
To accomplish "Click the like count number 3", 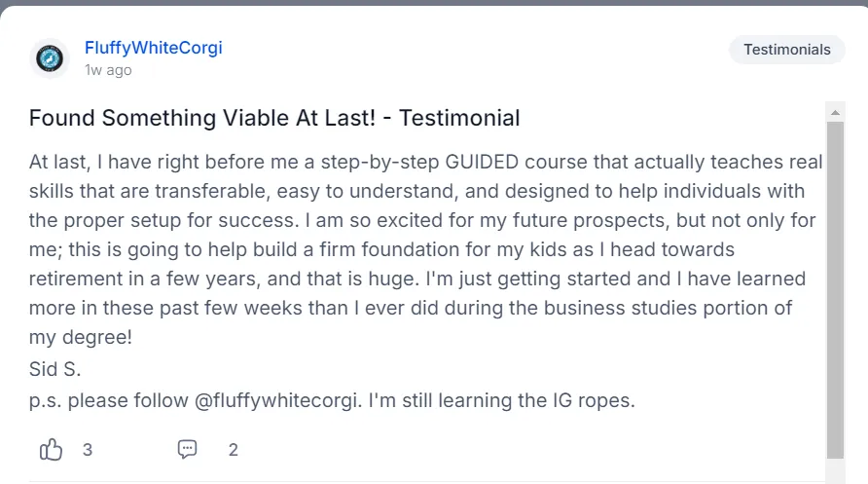I will 88,449.
